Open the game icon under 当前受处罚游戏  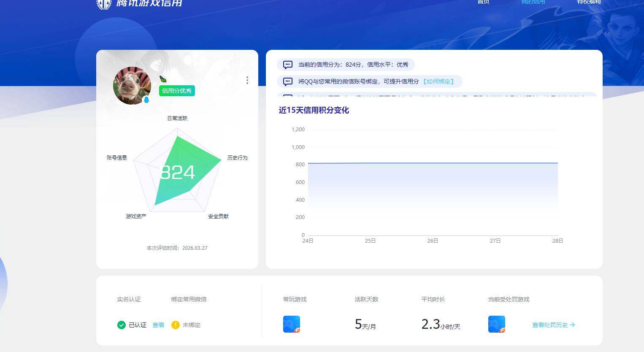click(x=497, y=324)
